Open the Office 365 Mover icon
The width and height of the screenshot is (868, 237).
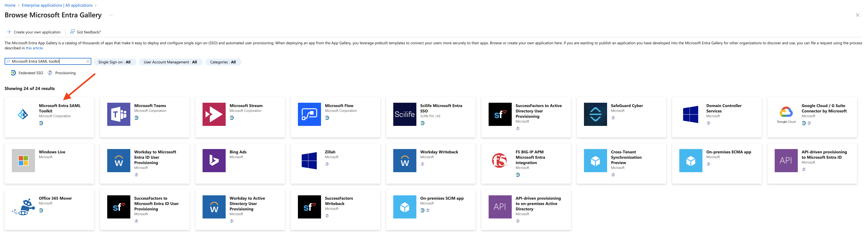click(23, 207)
